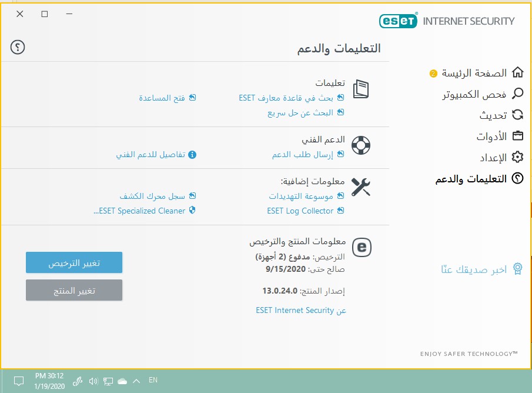
Task: Open link تفاصيل للدعم الفني
Action: click(x=150, y=155)
